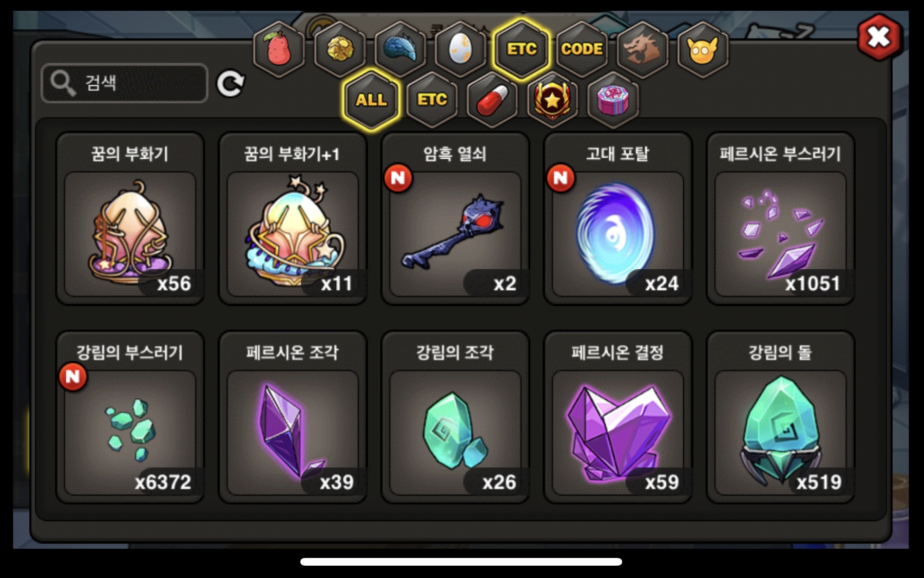
Task: Filter by red-white pill capsule icon
Action: coord(492,100)
